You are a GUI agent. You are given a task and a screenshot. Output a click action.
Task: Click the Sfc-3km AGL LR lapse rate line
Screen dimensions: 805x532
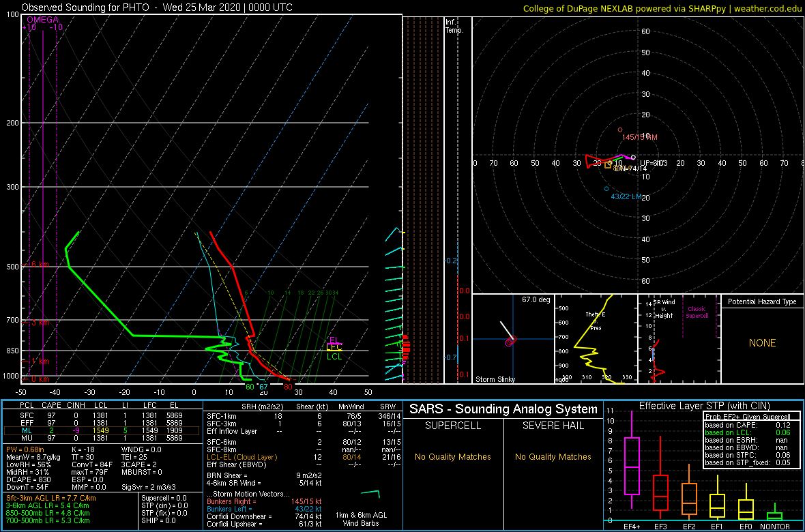(51, 498)
